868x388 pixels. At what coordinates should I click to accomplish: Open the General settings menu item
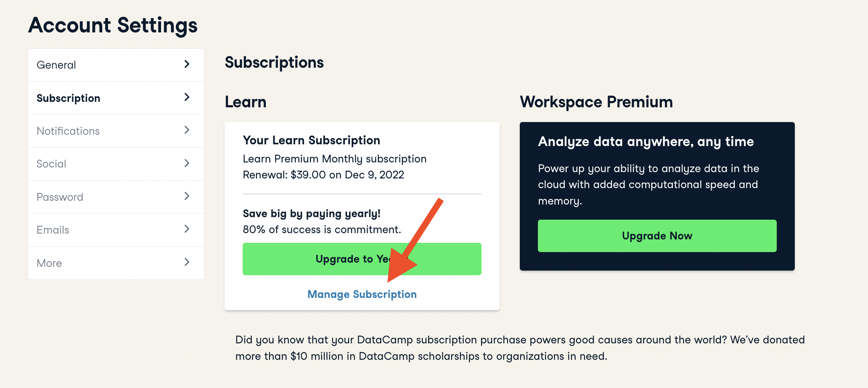point(56,65)
